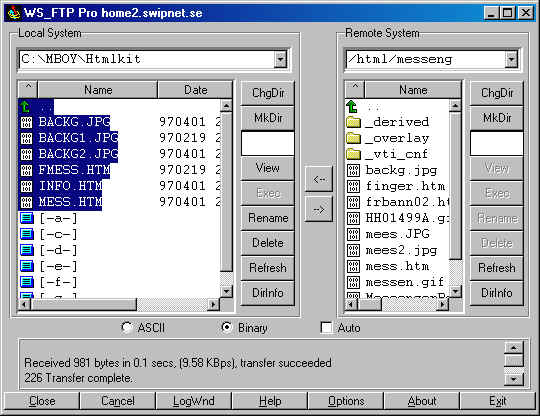This screenshot has width=540, height=416.
Task: Click local ChgDir button
Action: pos(268,93)
